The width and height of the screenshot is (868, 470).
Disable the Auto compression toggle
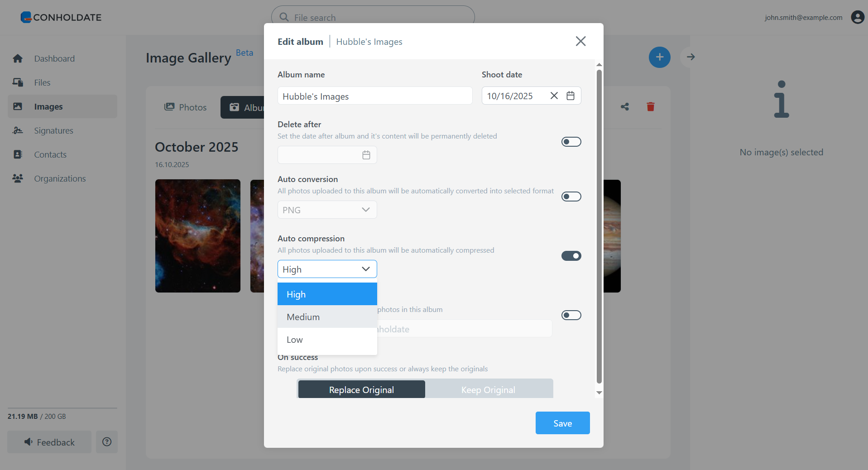click(571, 256)
